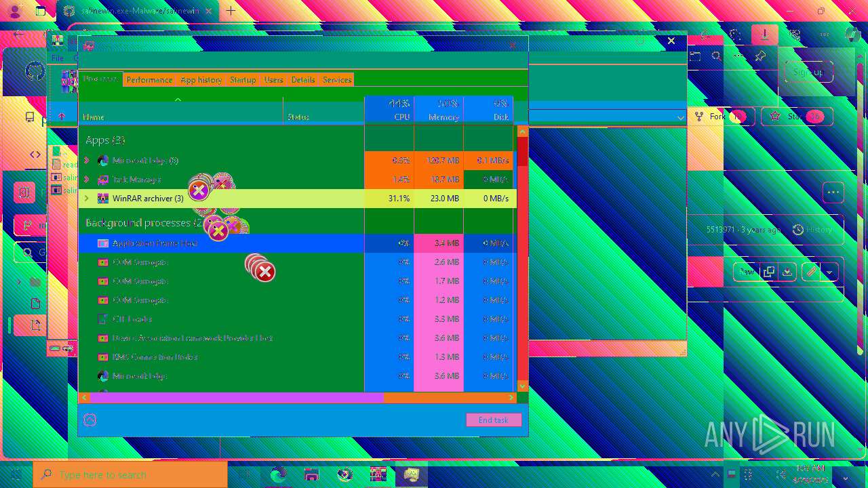Close the WinRAR window with the X
The image size is (868, 488).
coord(671,41)
